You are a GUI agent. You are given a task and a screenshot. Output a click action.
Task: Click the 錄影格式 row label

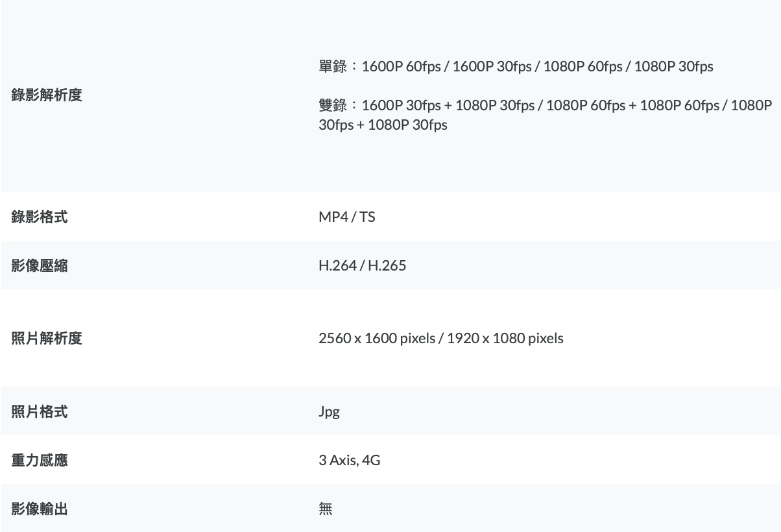coord(40,217)
